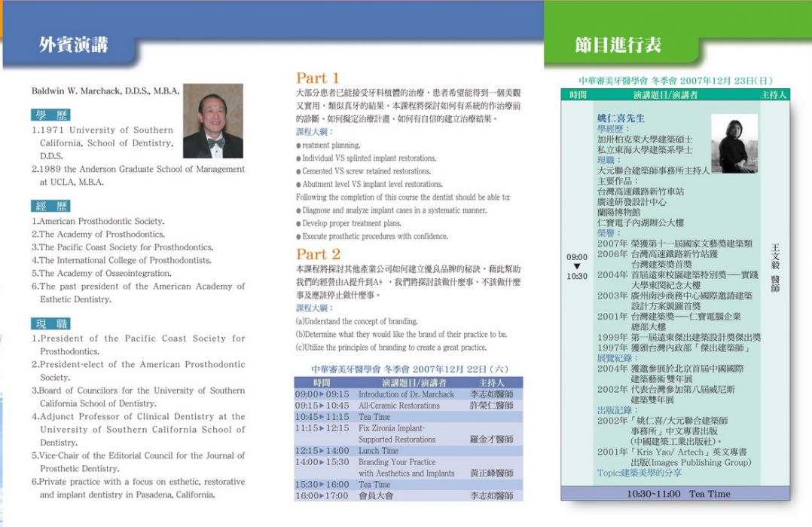Screen dimensions: 812x527
Task: Click Baldwin W. Marchack's portrait photo
Action: [x=213, y=121]
